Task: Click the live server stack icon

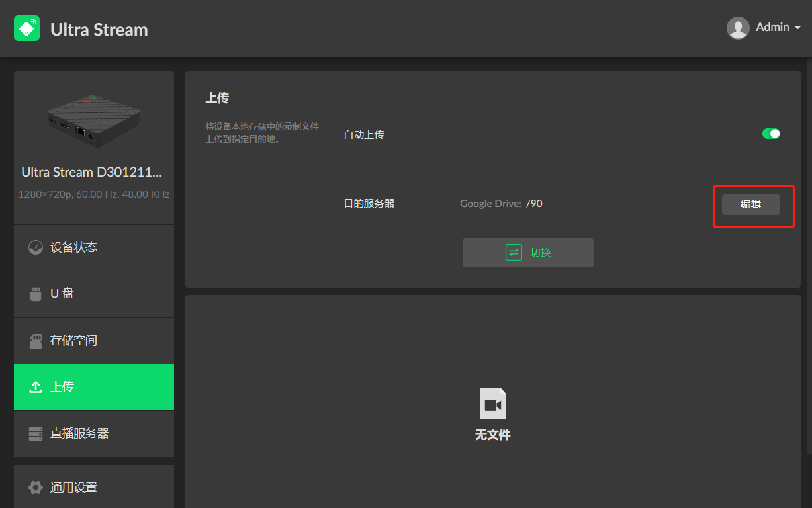Action: tap(36, 434)
